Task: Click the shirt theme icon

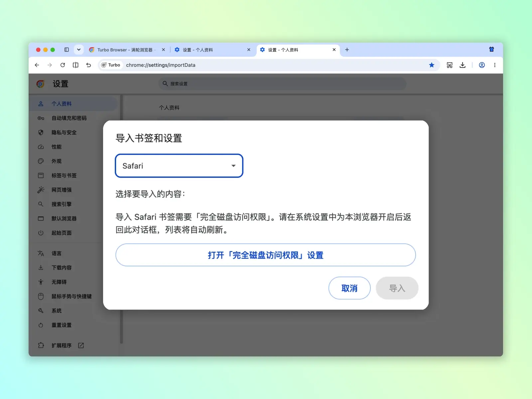Action: point(491,50)
